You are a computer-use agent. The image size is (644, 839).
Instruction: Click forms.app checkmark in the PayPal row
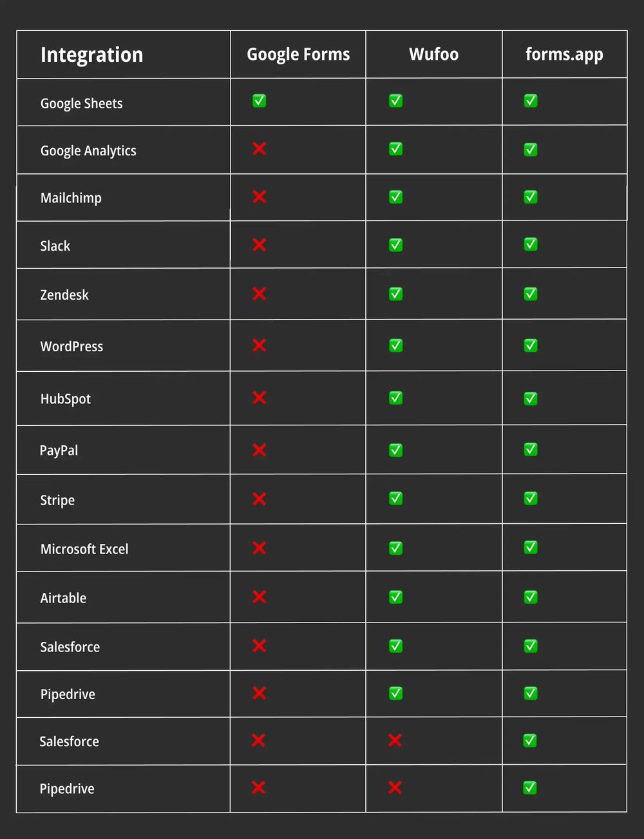point(531,449)
